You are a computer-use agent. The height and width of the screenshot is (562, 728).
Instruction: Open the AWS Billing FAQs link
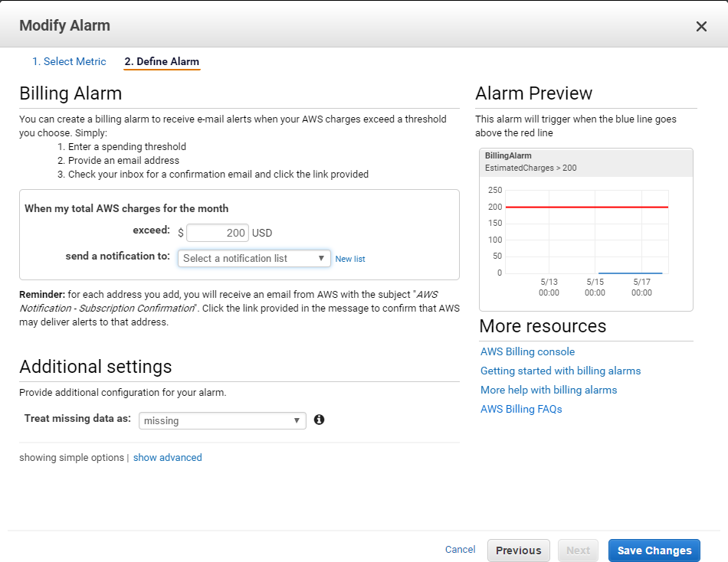pos(521,409)
